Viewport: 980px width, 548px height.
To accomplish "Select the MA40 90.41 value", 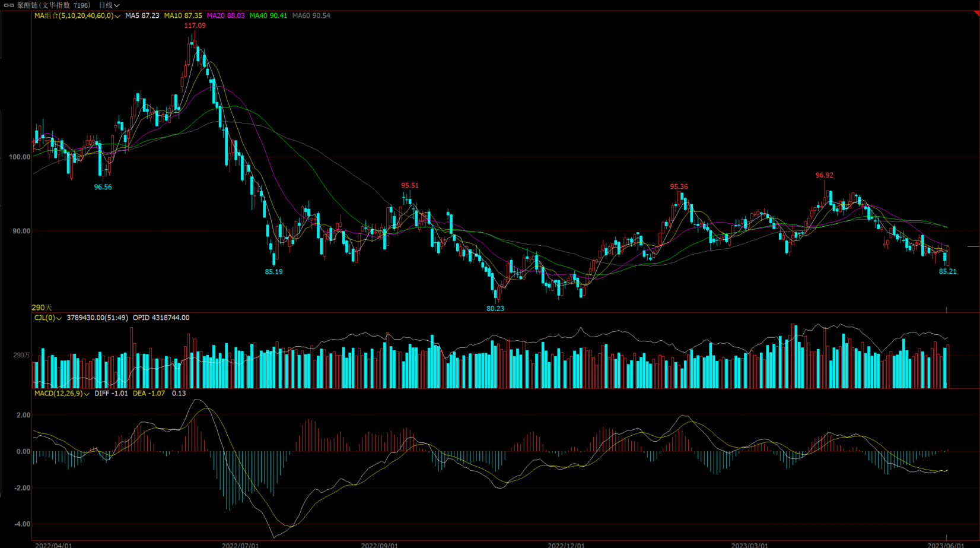I will [268, 16].
